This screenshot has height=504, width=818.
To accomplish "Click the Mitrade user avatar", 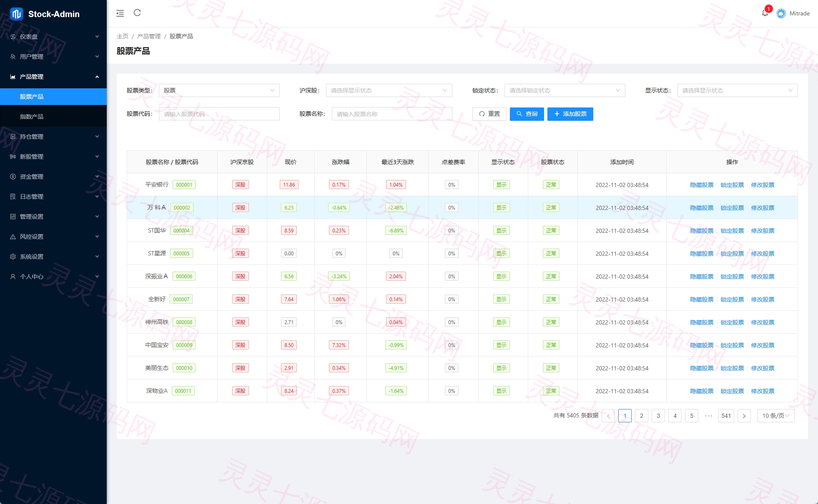I will [x=781, y=13].
